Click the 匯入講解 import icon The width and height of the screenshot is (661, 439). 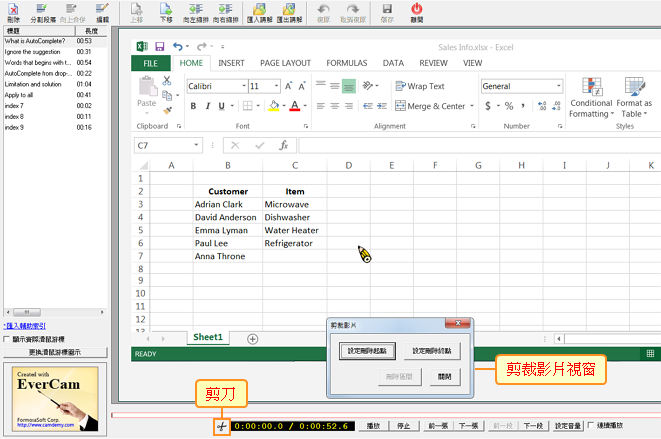point(258,10)
